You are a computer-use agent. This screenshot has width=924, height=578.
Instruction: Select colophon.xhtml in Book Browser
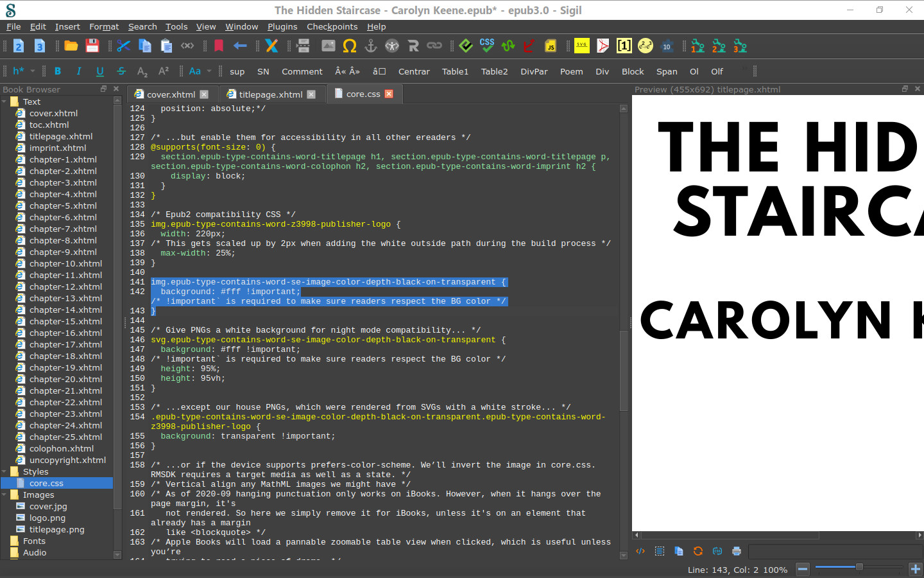[x=62, y=448]
